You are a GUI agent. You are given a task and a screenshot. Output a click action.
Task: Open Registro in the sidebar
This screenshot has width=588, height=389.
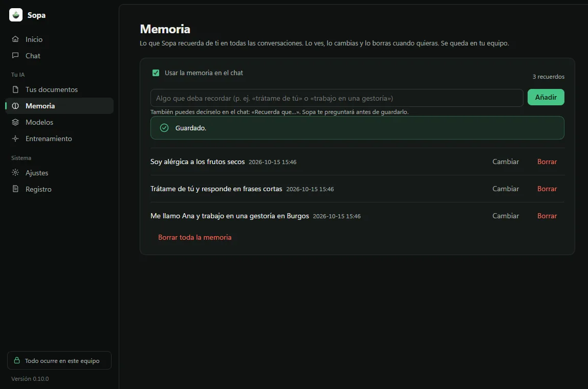pyautogui.click(x=59, y=189)
